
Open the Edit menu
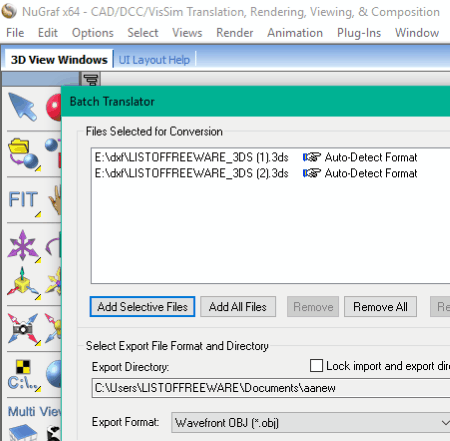pos(48,33)
